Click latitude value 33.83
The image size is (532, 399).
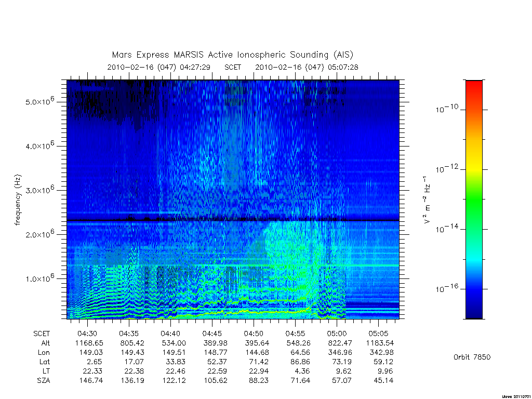(x=176, y=362)
